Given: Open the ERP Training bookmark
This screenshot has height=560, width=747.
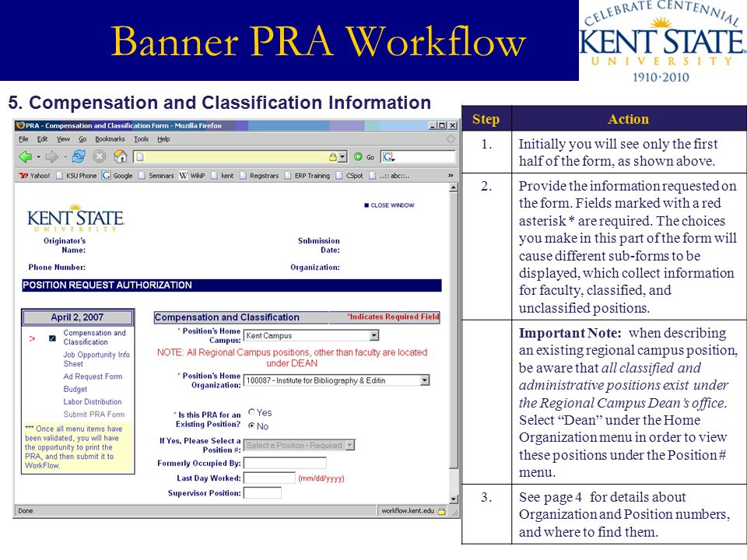Looking at the screenshot, I should pyautogui.click(x=307, y=176).
